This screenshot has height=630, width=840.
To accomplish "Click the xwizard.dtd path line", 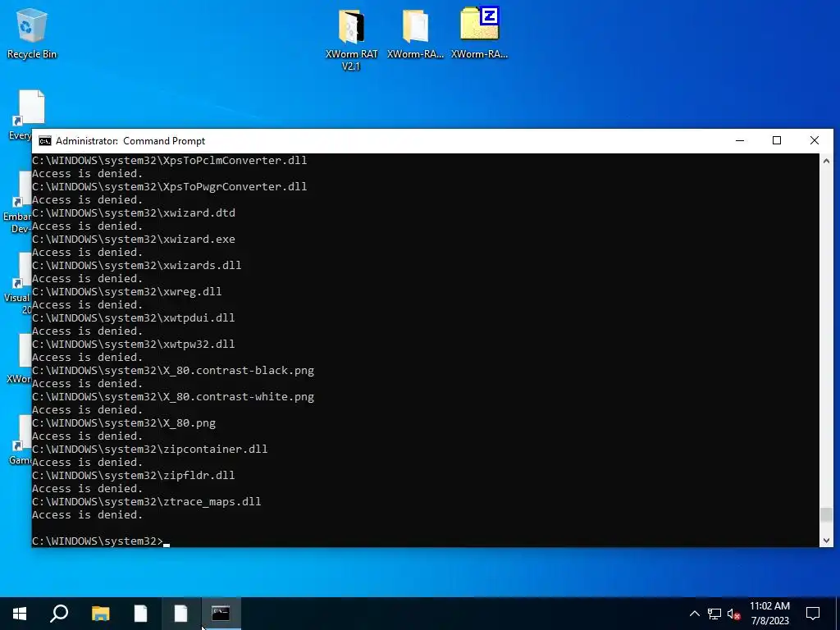I will (134, 212).
